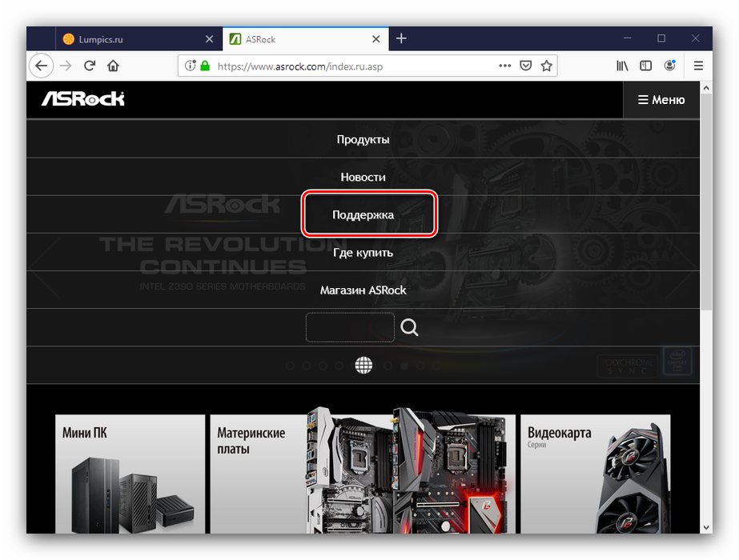Switch to the Lumpics.ru tab
This screenshot has width=739, height=560.
point(139,39)
